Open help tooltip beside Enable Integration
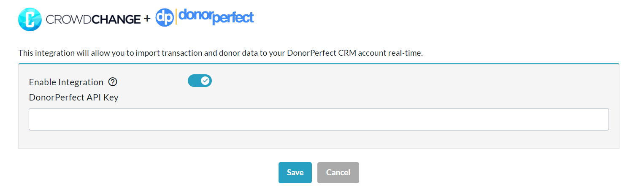The width and height of the screenshot is (644, 190). (112, 82)
